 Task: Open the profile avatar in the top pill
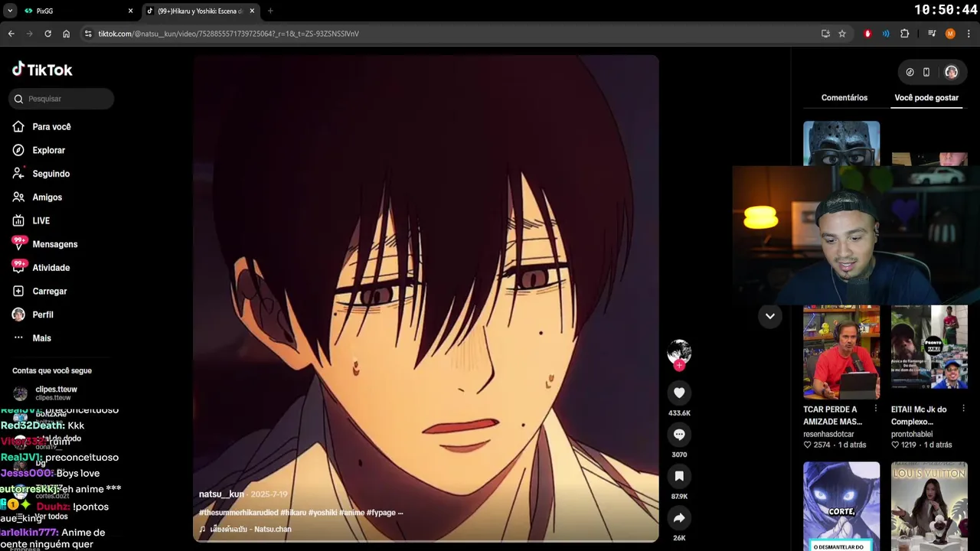951,72
